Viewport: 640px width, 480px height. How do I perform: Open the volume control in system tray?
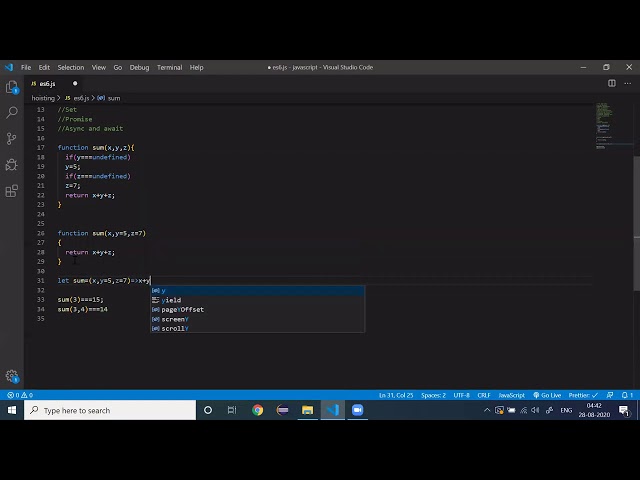click(x=535, y=410)
